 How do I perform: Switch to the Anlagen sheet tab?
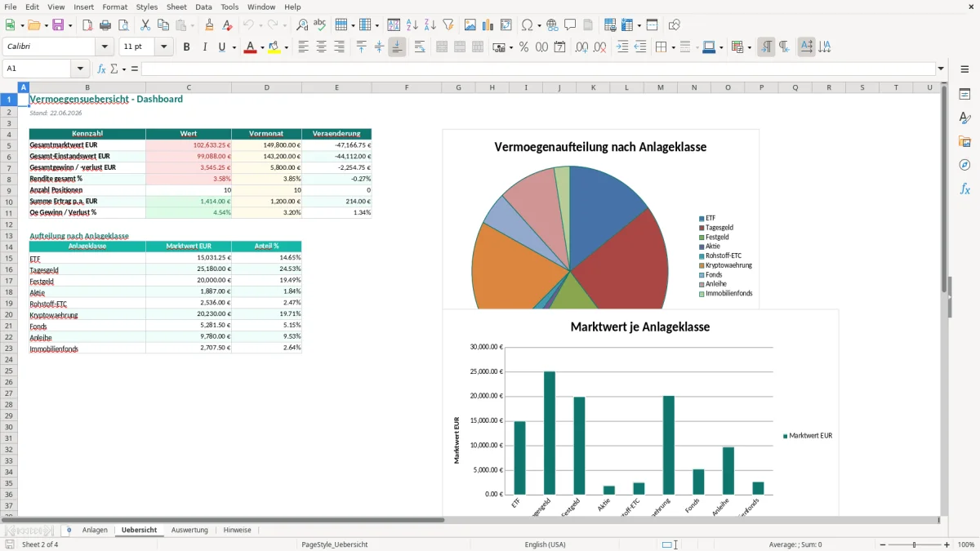(95, 530)
